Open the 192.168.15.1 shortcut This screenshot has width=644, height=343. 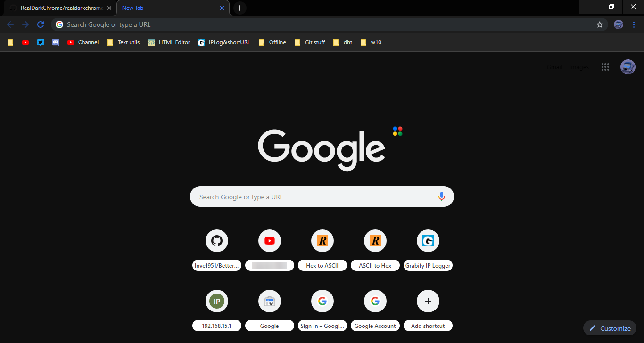tap(217, 311)
